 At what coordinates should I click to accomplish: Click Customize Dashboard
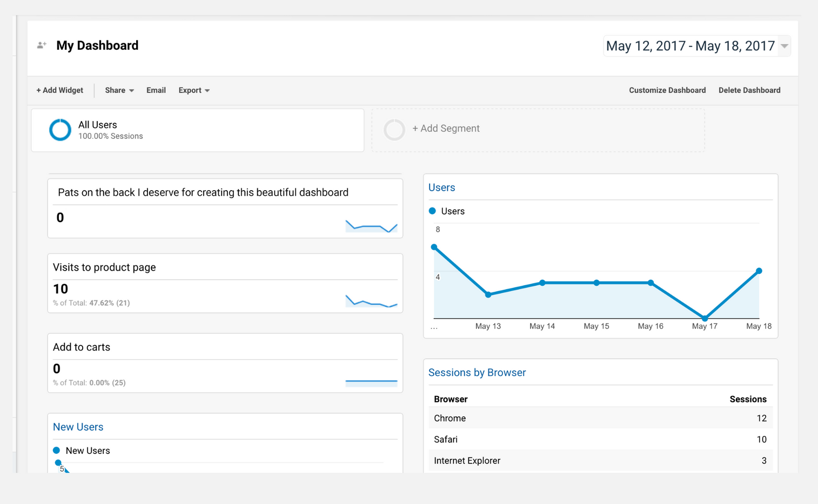pyautogui.click(x=667, y=90)
